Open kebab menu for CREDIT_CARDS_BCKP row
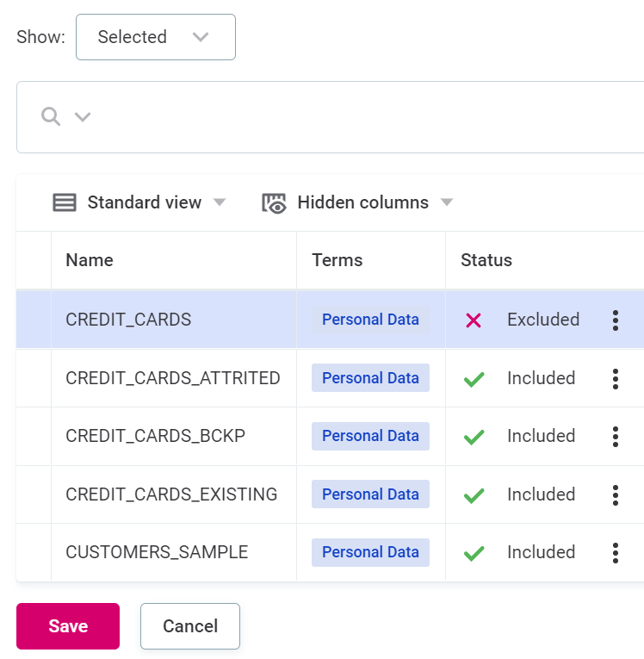Viewport: 644px width, 659px height. pos(615,436)
